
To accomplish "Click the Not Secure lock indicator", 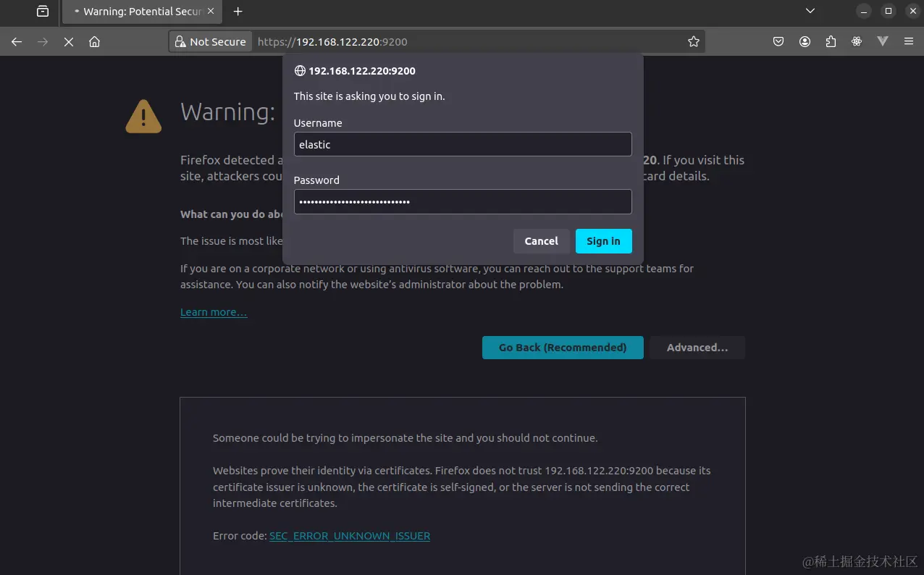I will pos(211,42).
